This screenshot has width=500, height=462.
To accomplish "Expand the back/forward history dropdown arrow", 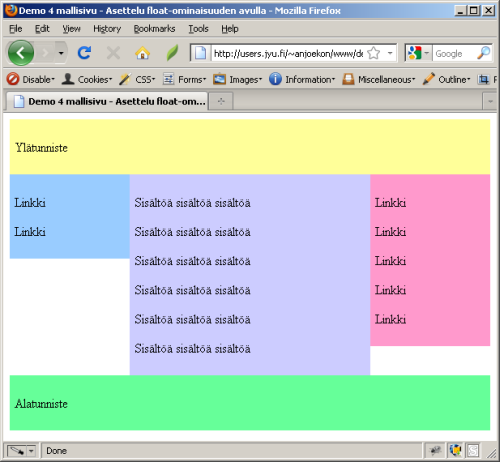I will click(61, 53).
